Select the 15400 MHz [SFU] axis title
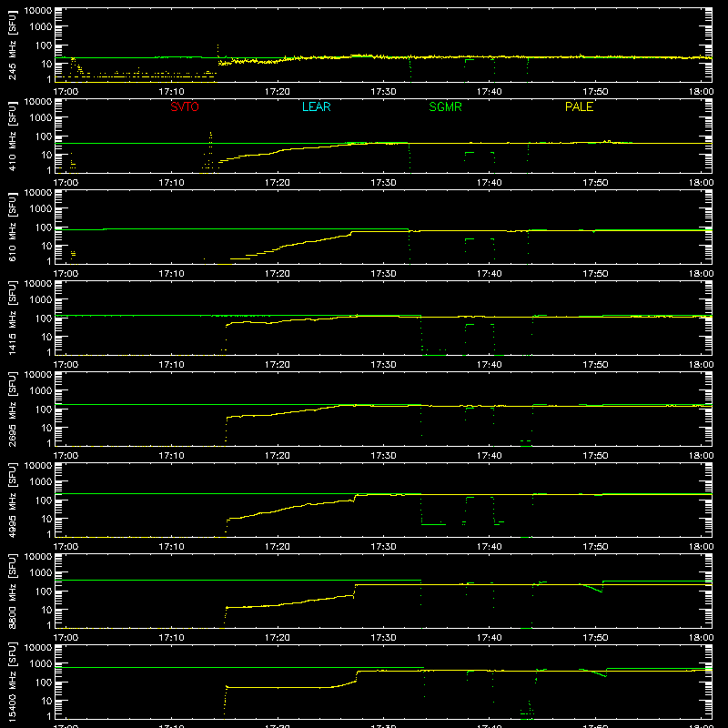The image size is (728, 728). [x=12, y=682]
